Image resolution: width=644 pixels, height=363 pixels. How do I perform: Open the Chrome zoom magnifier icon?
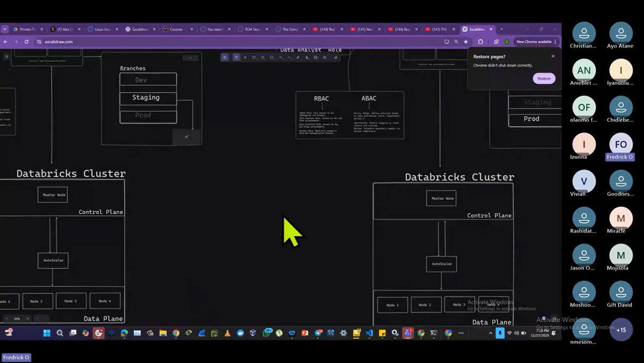[x=456, y=41]
